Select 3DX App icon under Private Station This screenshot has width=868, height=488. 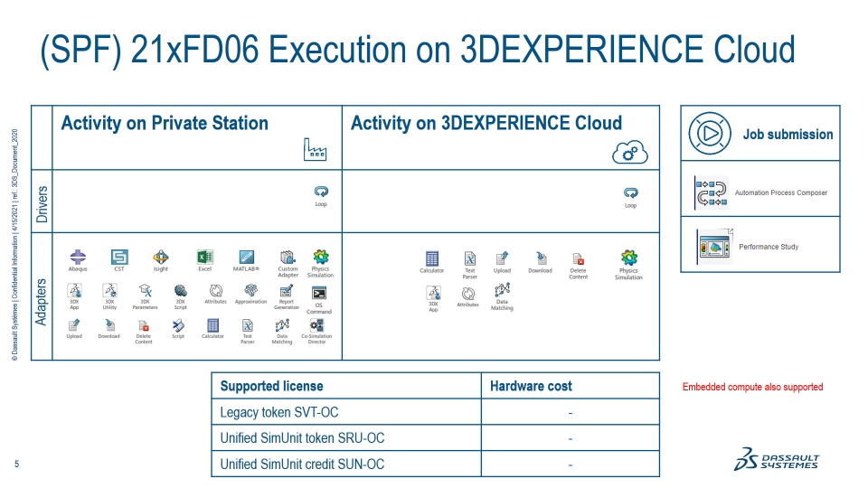point(74,291)
